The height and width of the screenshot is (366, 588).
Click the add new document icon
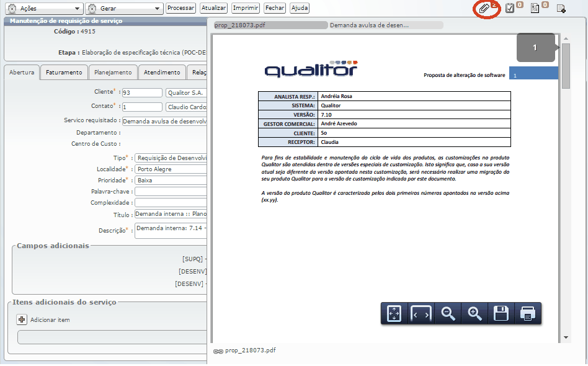[561, 9]
